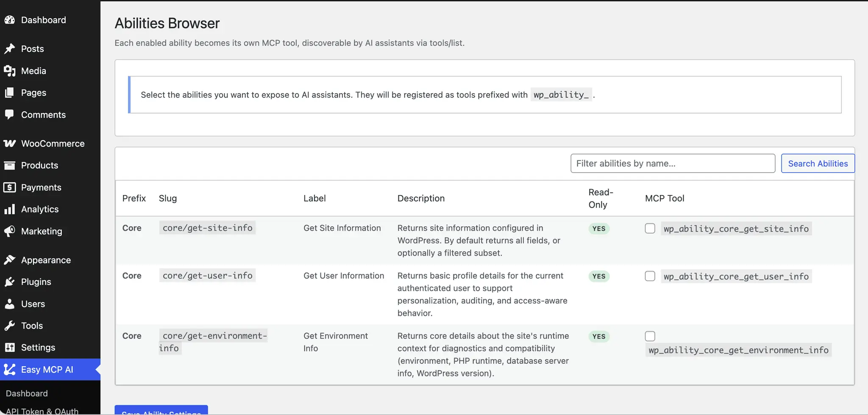Click the Products box icon
The width and height of the screenshot is (868, 415).
point(10,165)
